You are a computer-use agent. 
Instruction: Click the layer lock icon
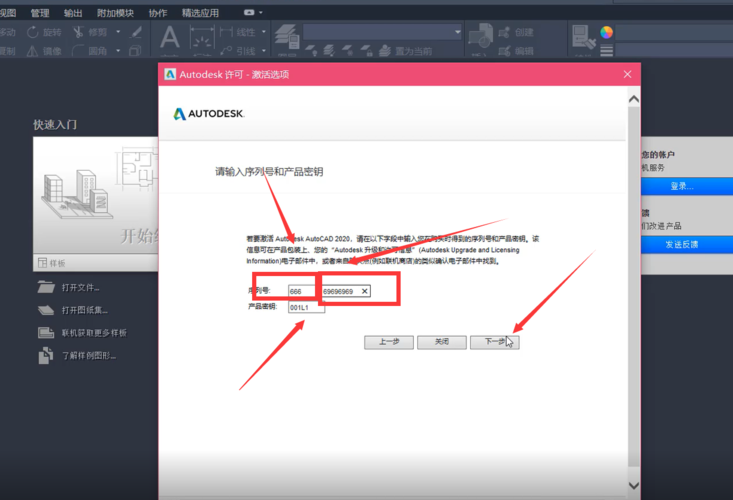click(x=366, y=50)
